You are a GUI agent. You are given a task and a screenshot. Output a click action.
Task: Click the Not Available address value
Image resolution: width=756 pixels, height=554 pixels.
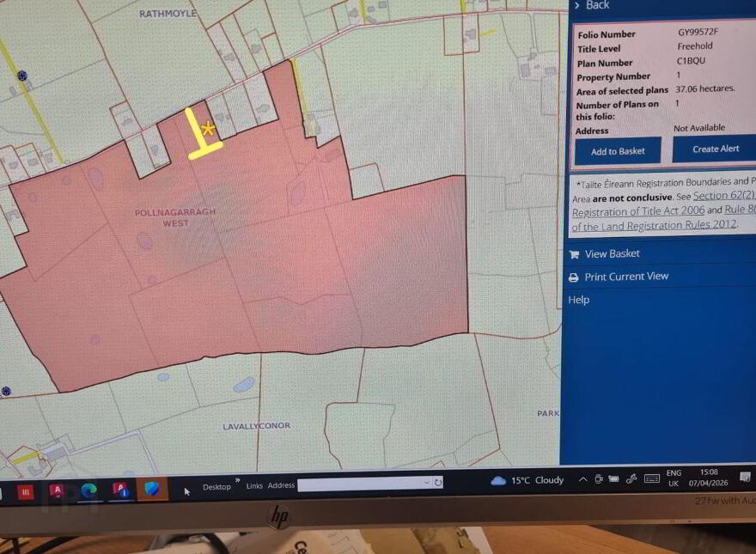click(699, 128)
